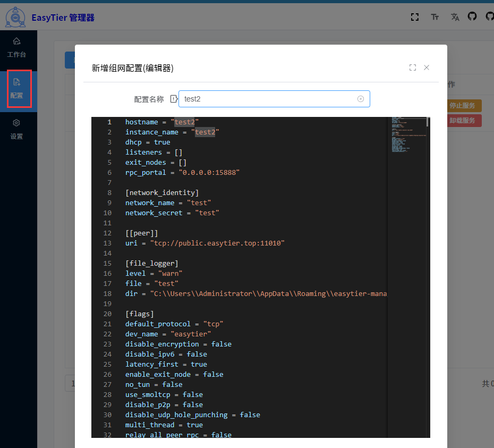Toggle app fullscreen from top toolbar
The height and width of the screenshot is (448, 494).
pyautogui.click(x=415, y=17)
